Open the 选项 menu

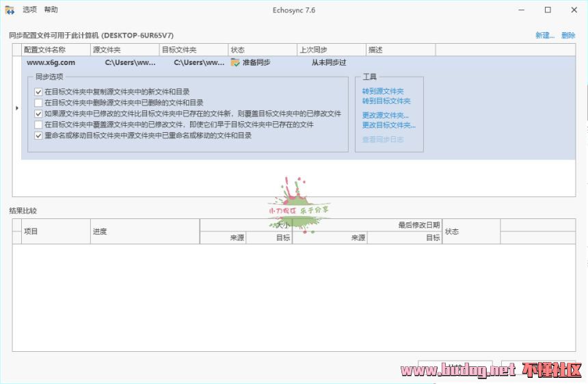click(x=29, y=10)
